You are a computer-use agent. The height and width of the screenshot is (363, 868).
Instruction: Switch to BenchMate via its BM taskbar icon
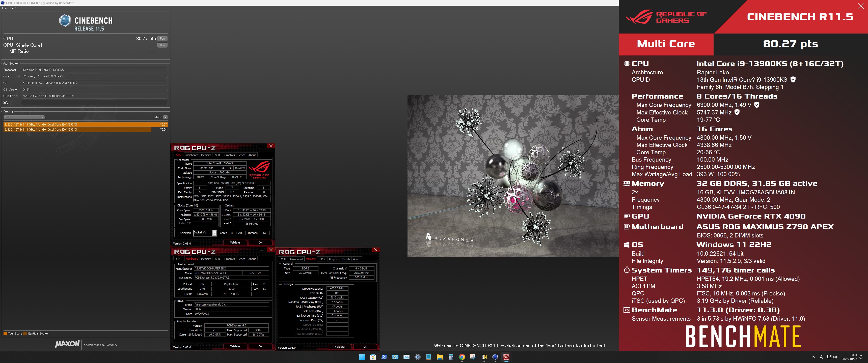(x=484, y=357)
